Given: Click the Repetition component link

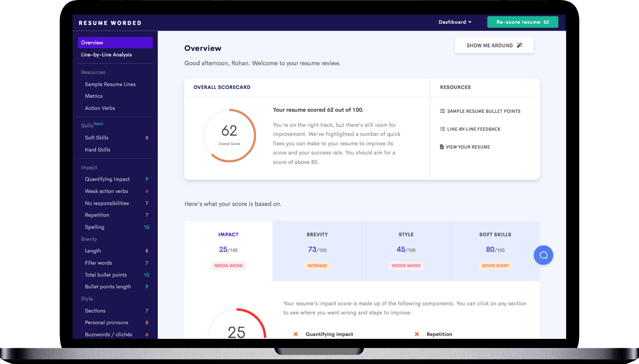Looking at the screenshot, I should point(439,334).
